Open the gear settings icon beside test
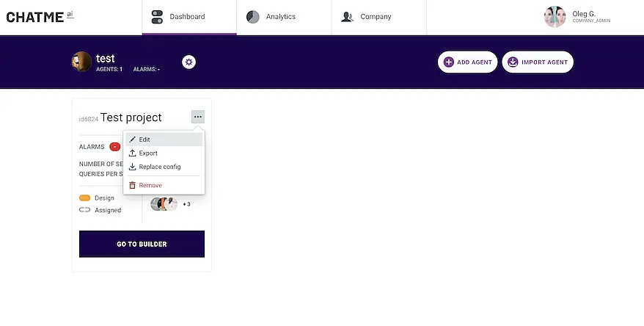 [x=189, y=62]
